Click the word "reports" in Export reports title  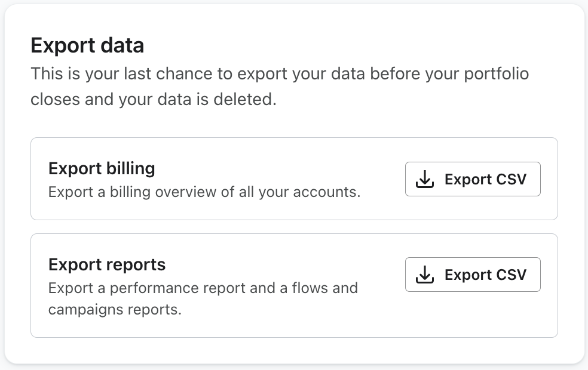[x=136, y=264]
